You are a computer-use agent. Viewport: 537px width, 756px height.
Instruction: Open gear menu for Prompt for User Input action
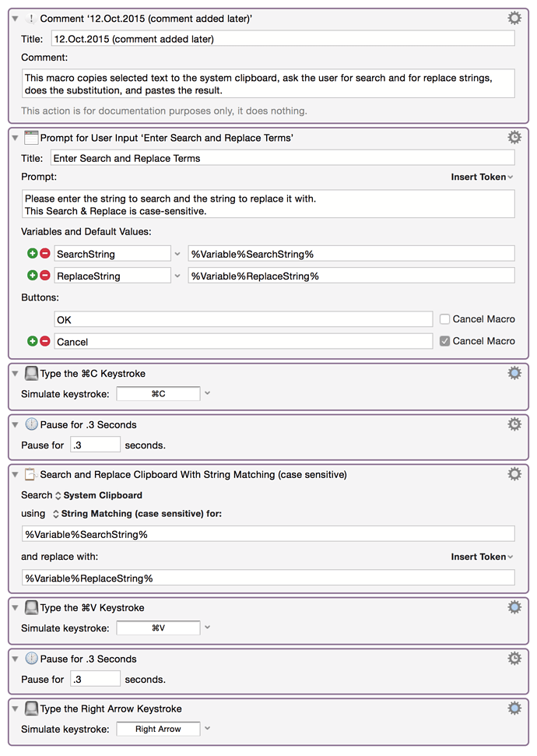[x=514, y=137]
